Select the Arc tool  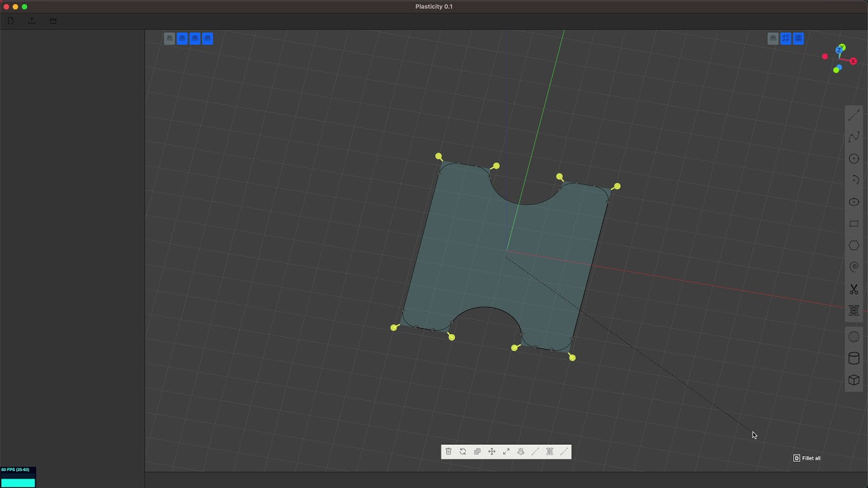pyautogui.click(x=854, y=180)
